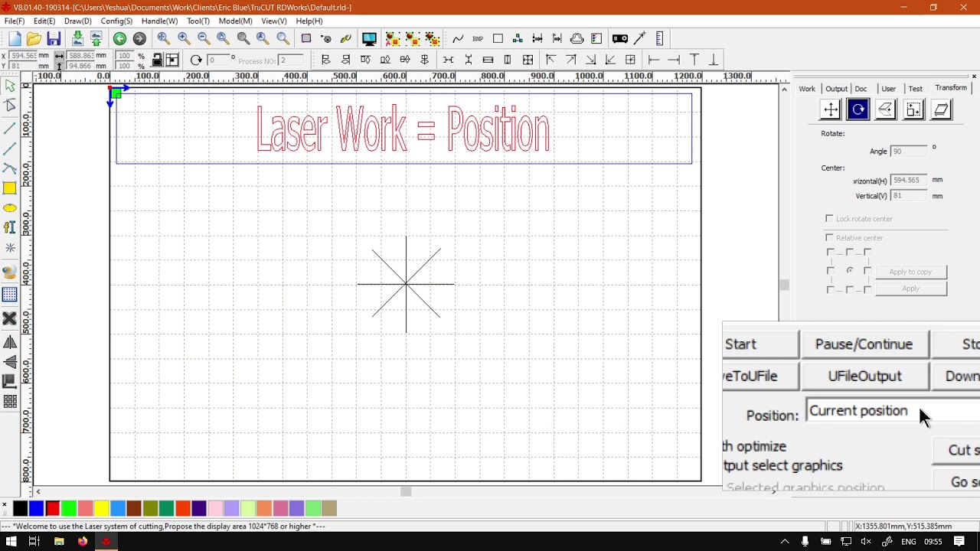Click the Import icon with the downward green arrow

pos(77,39)
